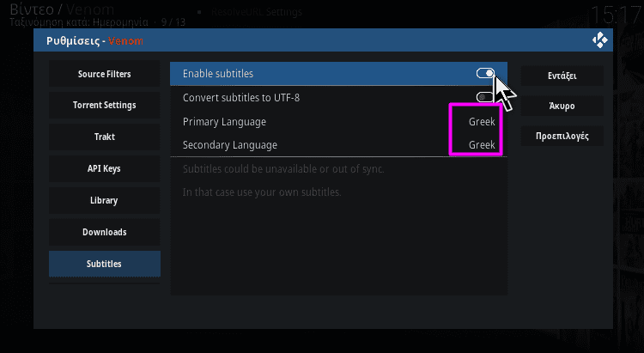Screen dimensions: 644x353
Task: Click the Βίντεο / Venom breadcrumb in background
Action: pyautogui.click(x=62, y=9)
